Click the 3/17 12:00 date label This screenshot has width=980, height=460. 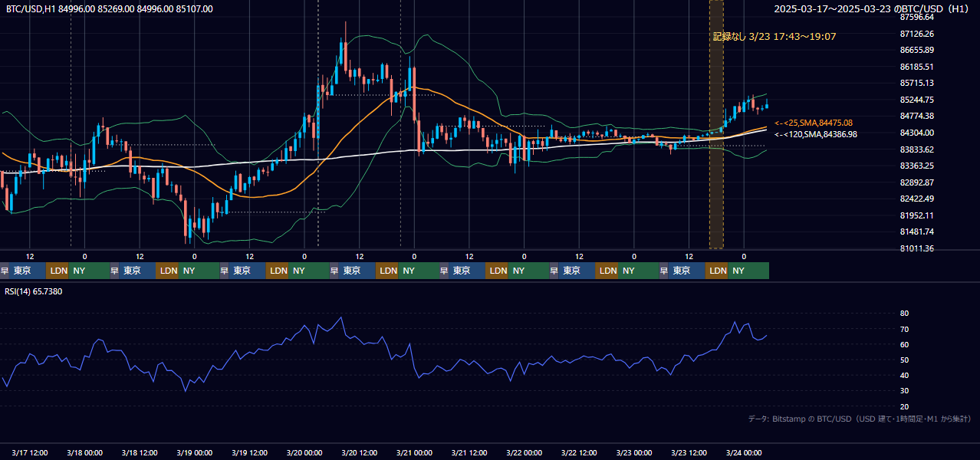[30, 452]
